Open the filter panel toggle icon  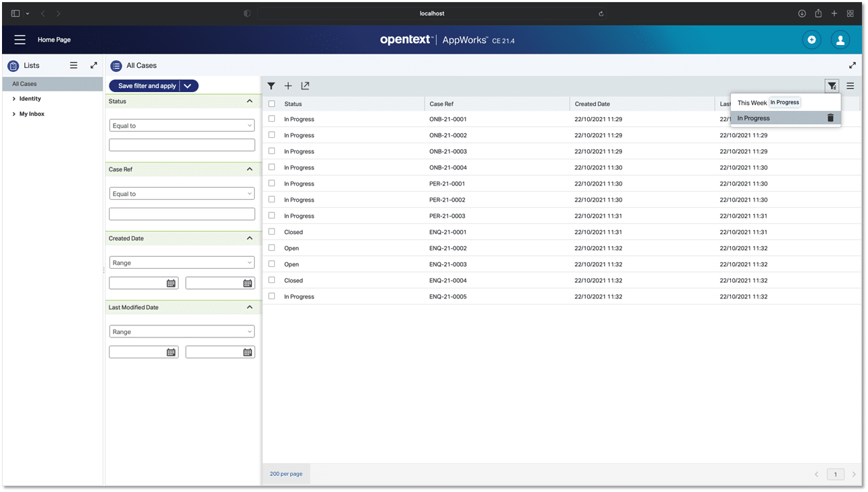(271, 86)
